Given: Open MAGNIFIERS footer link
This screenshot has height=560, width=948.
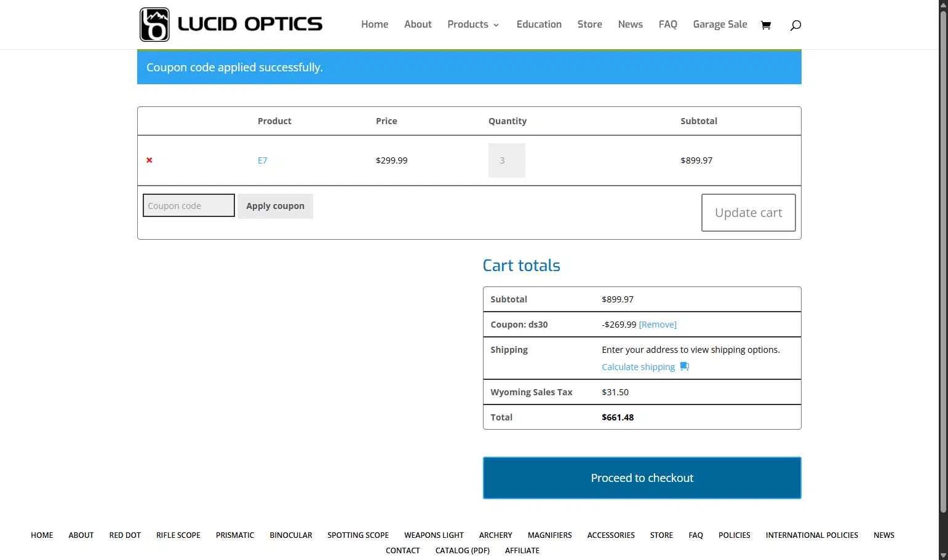Looking at the screenshot, I should pos(550,535).
